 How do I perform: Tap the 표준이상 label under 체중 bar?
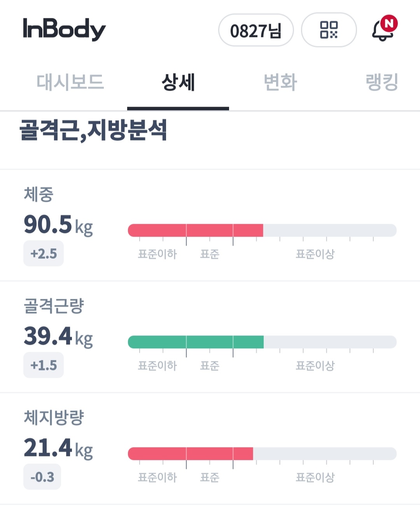click(315, 254)
